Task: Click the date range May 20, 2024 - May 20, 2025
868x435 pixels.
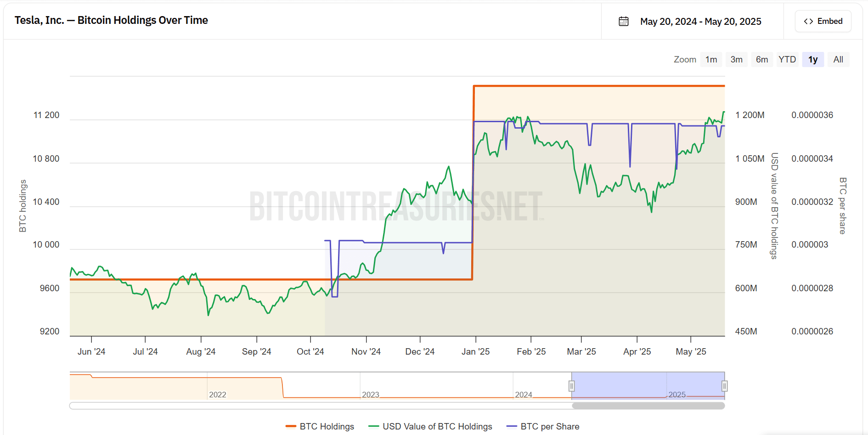Action: click(x=701, y=22)
